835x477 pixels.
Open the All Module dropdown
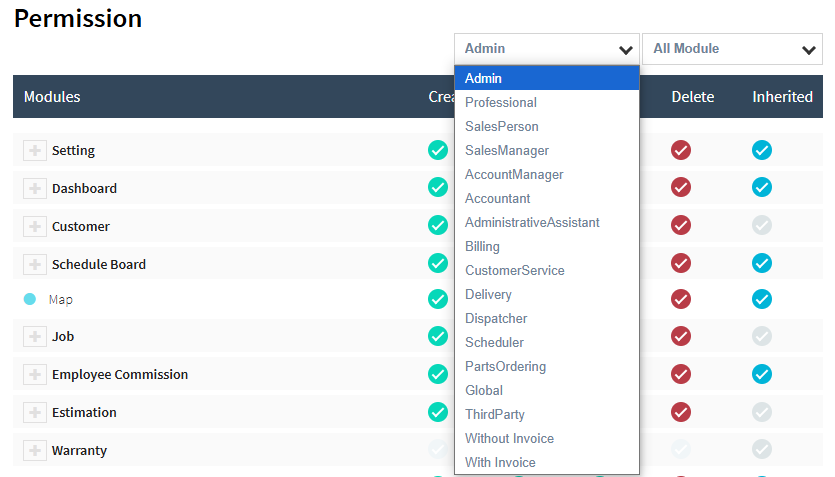(732, 49)
